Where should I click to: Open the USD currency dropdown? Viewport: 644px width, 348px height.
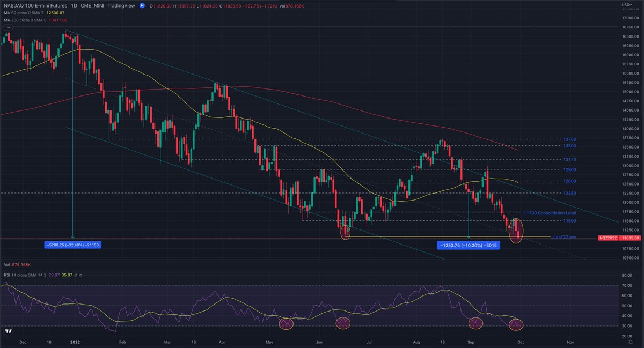(x=628, y=5)
